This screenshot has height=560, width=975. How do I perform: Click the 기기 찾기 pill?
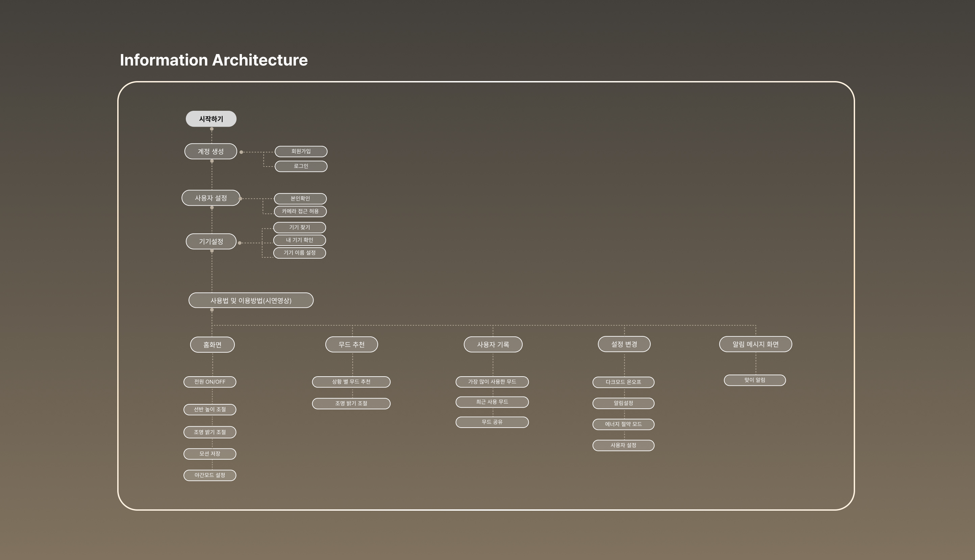(299, 227)
